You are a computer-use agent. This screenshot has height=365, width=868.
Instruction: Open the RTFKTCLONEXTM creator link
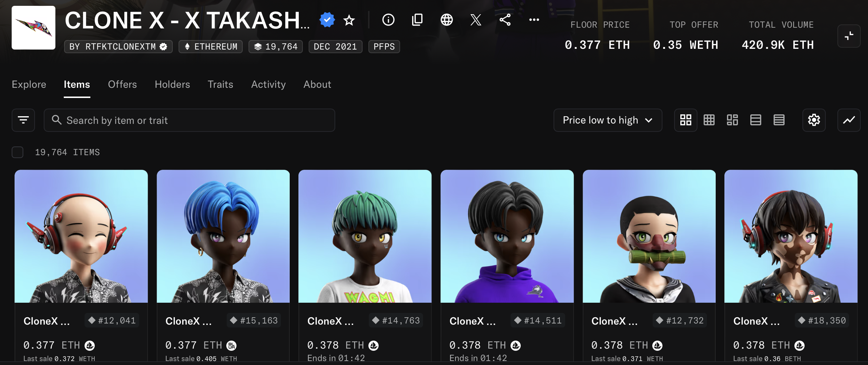pyautogui.click(x=118, y=47)
